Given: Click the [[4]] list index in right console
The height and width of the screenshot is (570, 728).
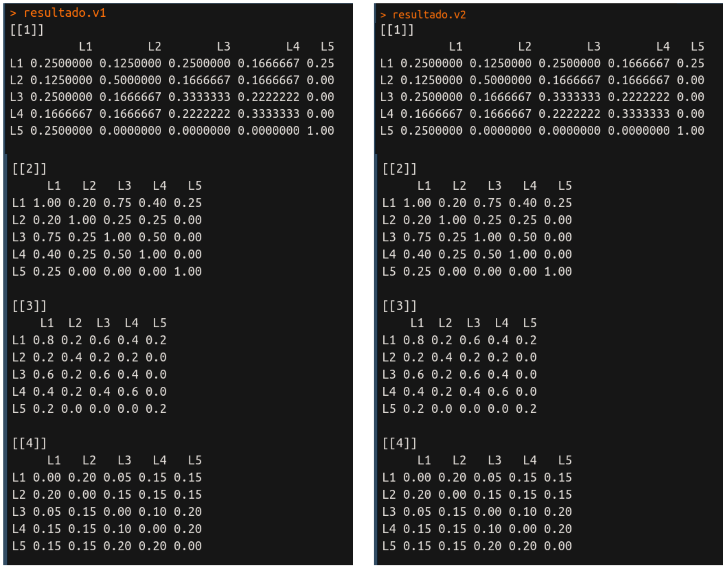Looking at the screenshot, I should tap(399, 443).
